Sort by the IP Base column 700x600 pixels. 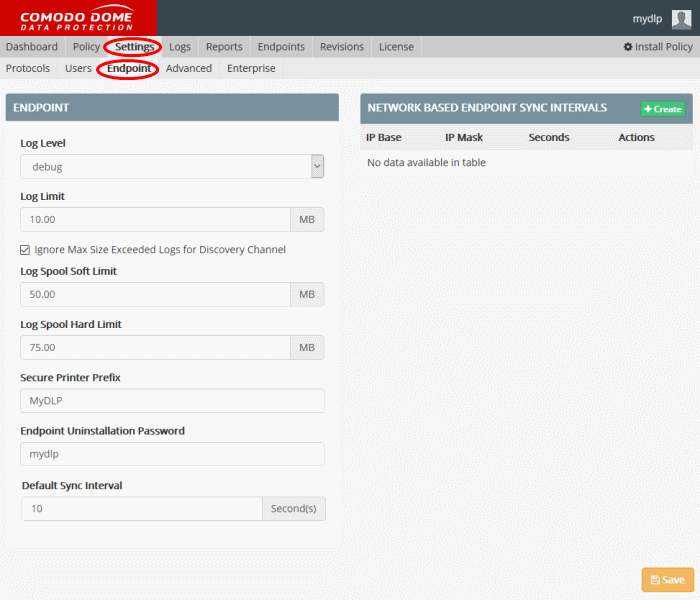pyautogui.click(x=383, y=138)
